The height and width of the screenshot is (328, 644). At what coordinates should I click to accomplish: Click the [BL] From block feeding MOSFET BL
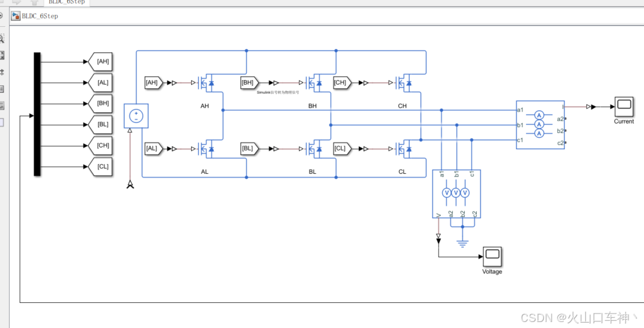coord(250,148)
